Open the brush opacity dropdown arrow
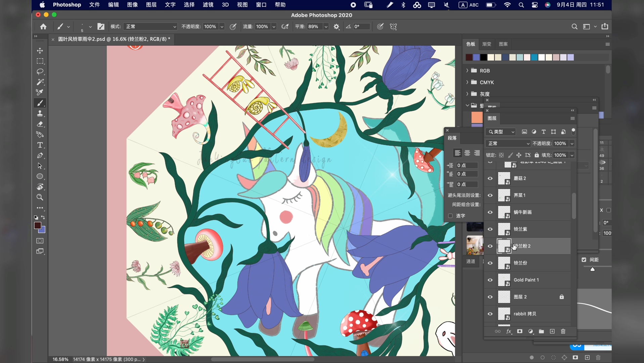 pos(222,27)
